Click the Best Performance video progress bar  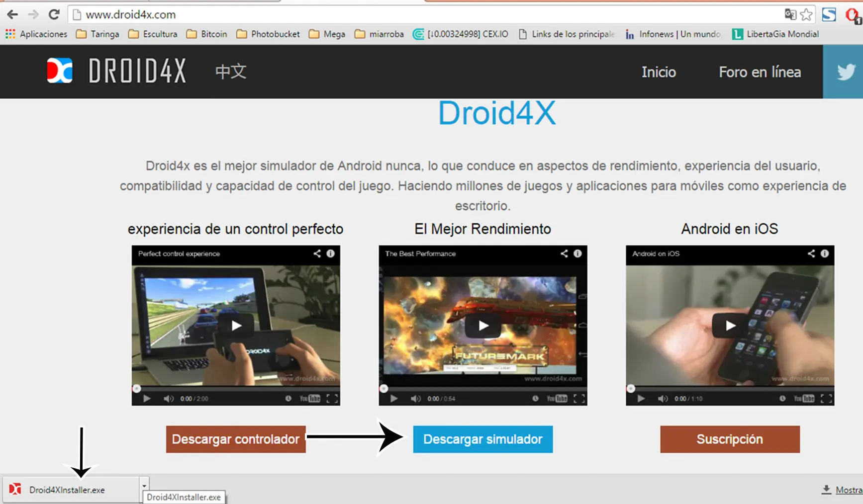483,389
